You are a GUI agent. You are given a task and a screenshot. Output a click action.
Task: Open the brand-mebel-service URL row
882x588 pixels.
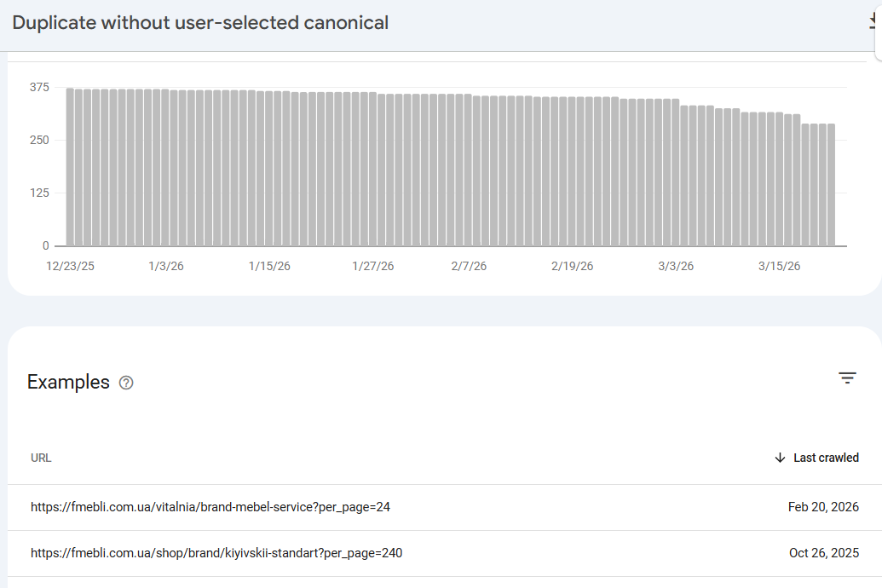pos(210,507)
